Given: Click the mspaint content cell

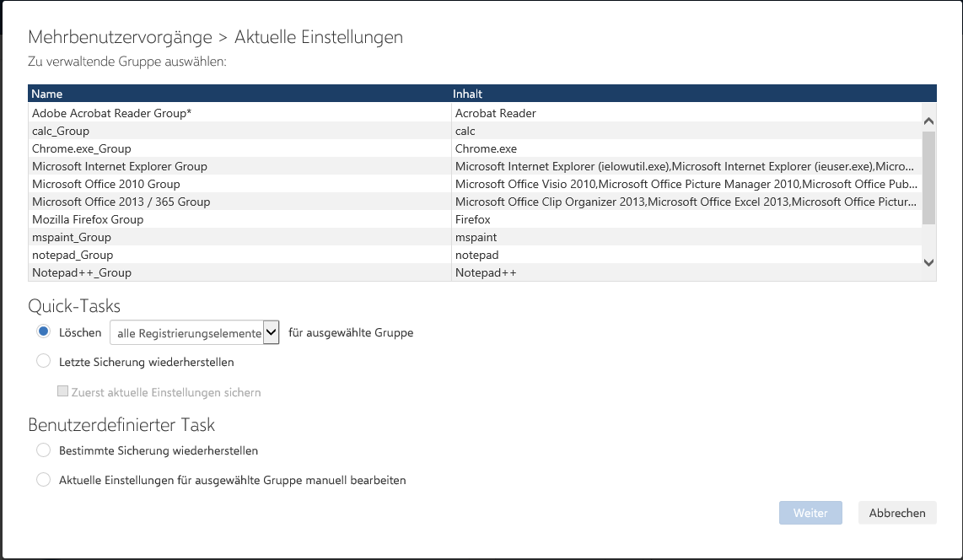Looking at the screenshot, I should click(686, 238).
